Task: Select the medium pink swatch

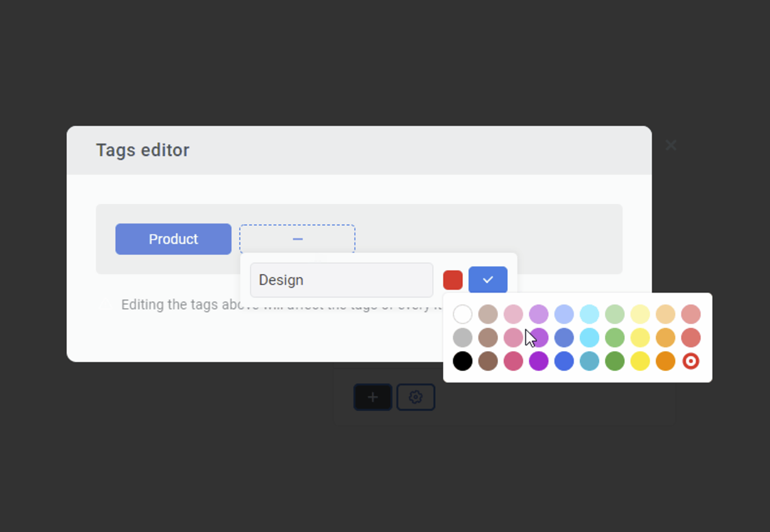Action: 513,338
